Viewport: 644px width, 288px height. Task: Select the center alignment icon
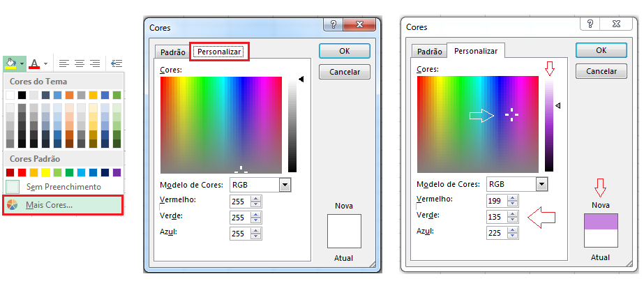pos(80,63)
